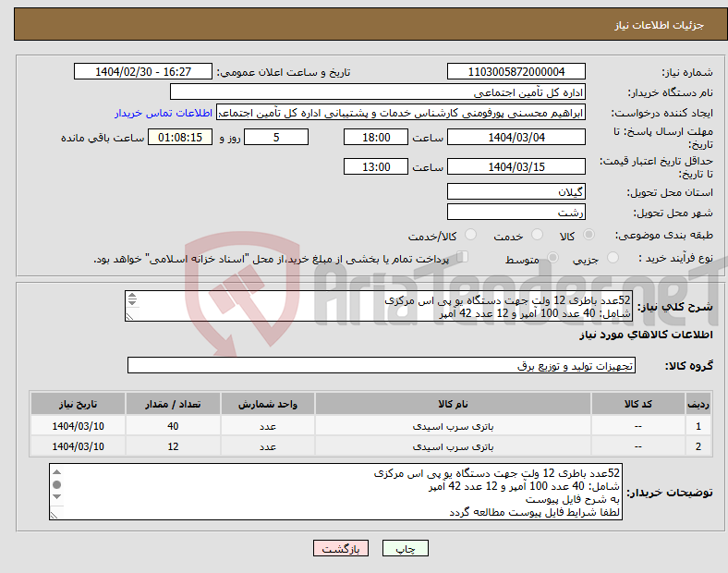Click the delivery city field رشت
728x573 pixels.
[x=516, y=212]
